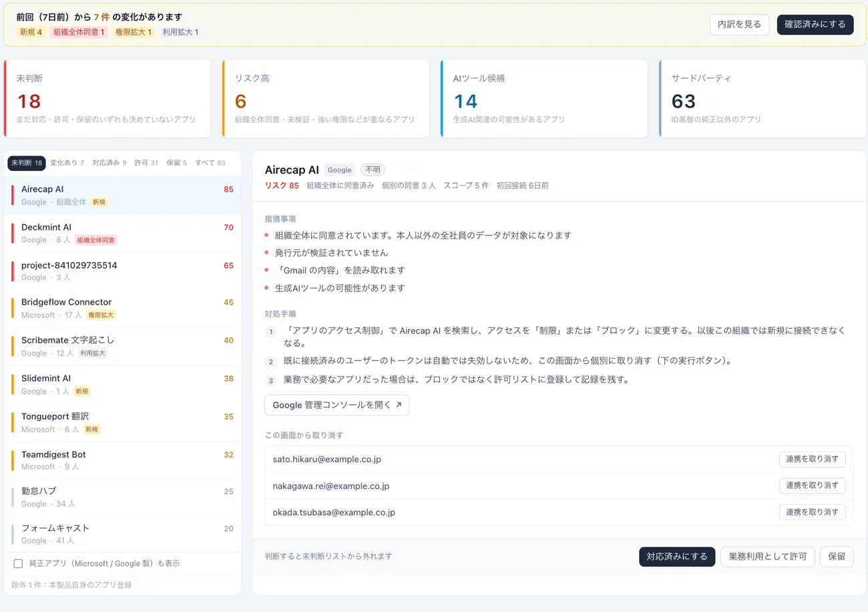Viewport: 868px width, 612px height.
Task: Click the 対応済みにする button
Action: pyautogui.click(x=677, y=557)
